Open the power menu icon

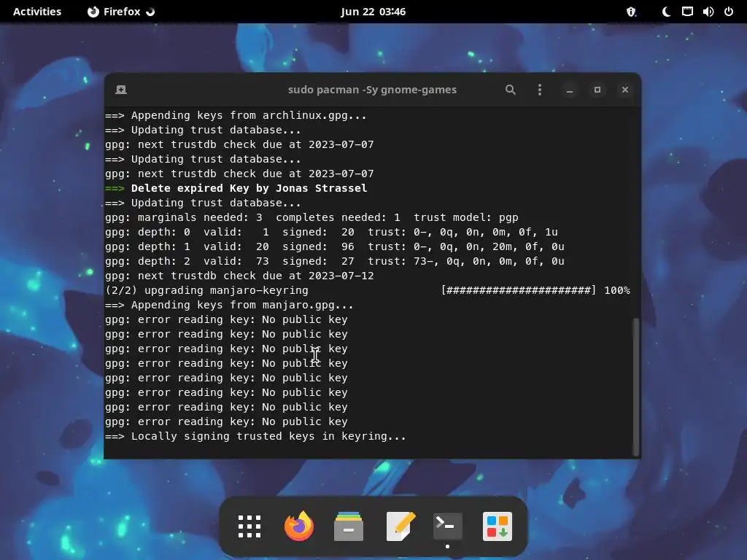point(729,12)
